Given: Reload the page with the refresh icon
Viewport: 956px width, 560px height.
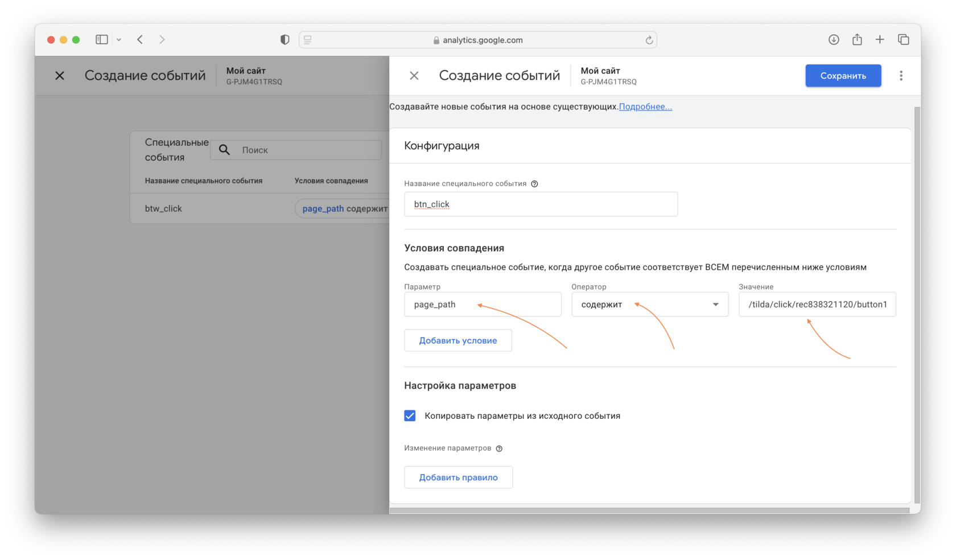Looking at the screenshot, I should 649,40.
